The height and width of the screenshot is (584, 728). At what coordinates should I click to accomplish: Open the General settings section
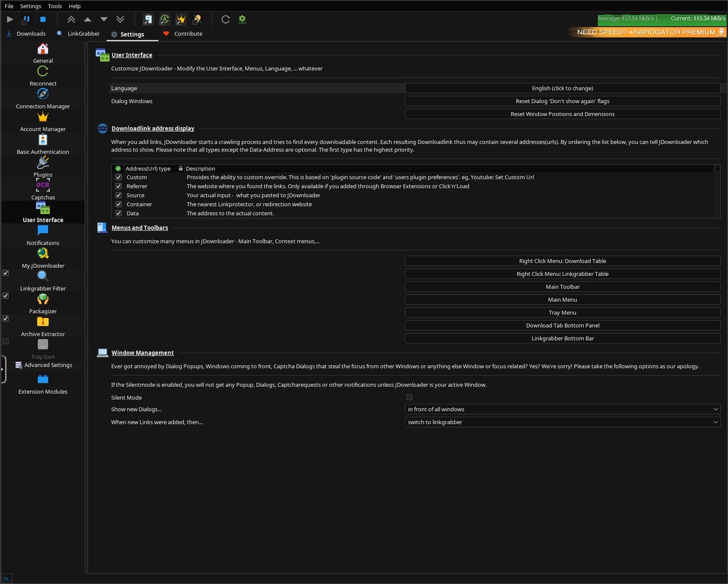43,54
